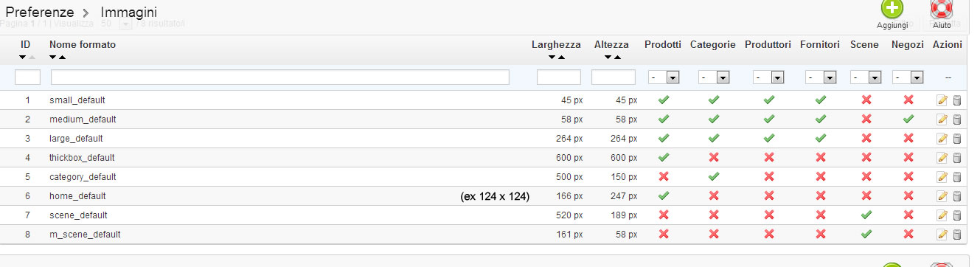Toggle Negozi status for small_default
This screenshot has height=267, width=980.
click(908, 100)
